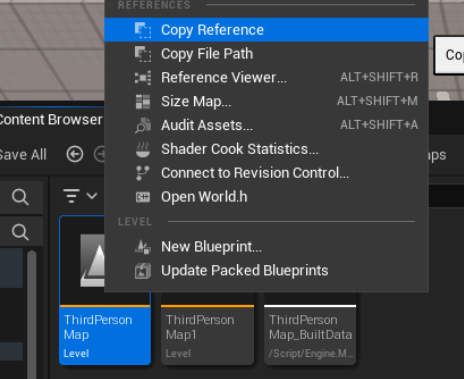The width and height of the screenshot is (464, 379).
Task: Click the Shader Cook Statistics bowl icon
Action: (x=143, y=149)
